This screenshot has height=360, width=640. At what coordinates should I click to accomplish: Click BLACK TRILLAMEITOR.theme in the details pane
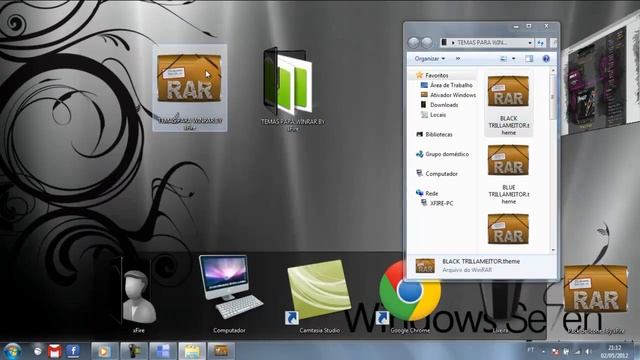click(x=481, y=261)
